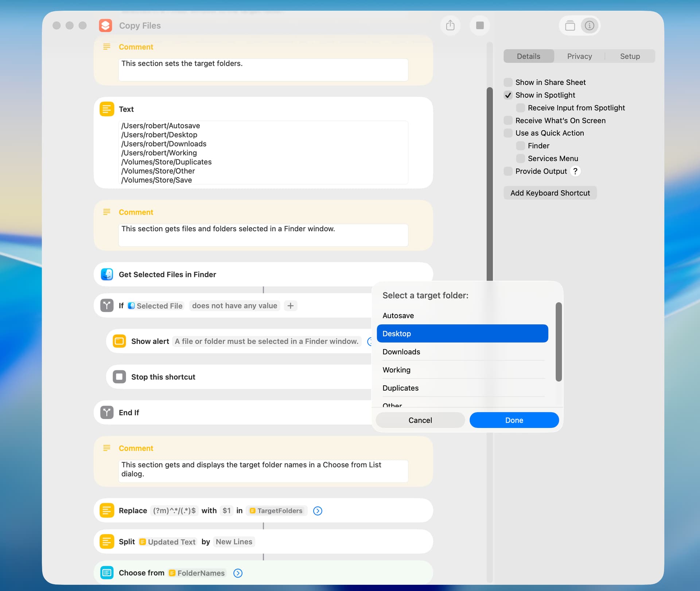Viewport: 700px width, 591px height.
Task: Open the 'does not have any value' condition dropdown
Action: click(234, 306)
